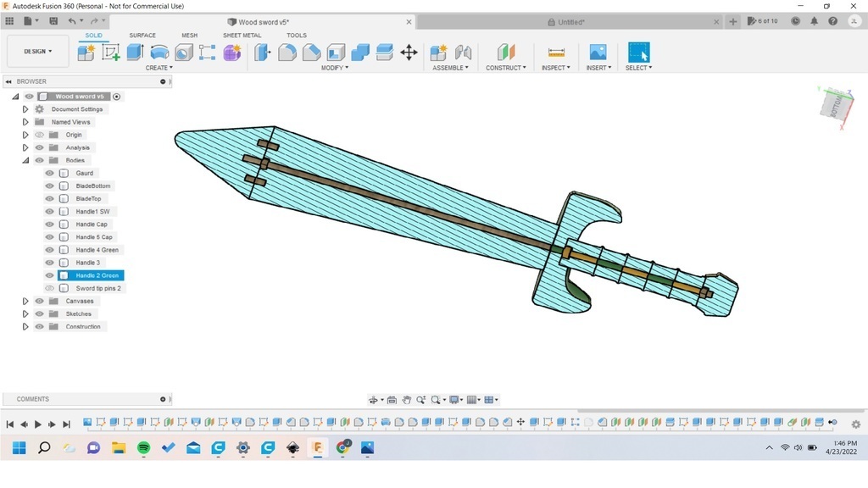Toggle visibility of the Gaurd body
This screenshot has height=488, width=868.
pos(49,173)
